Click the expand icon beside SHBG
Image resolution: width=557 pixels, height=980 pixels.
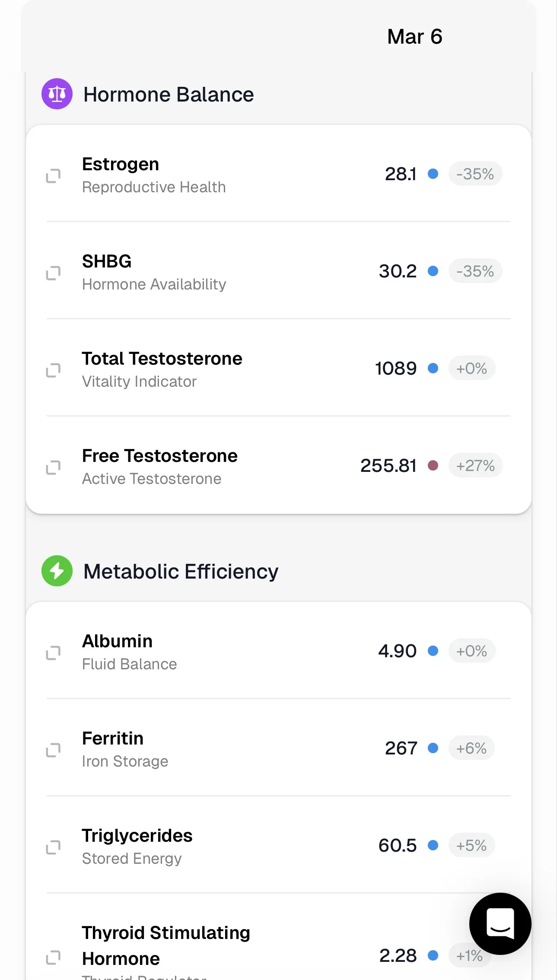pos(53,273)
